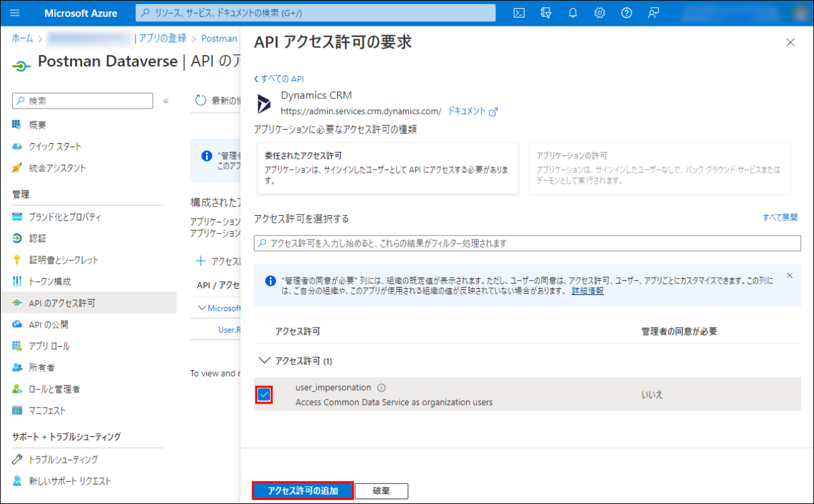Open the User.R permission link
The width and height of the screenshot is (814, 504).
pos(229,330)
